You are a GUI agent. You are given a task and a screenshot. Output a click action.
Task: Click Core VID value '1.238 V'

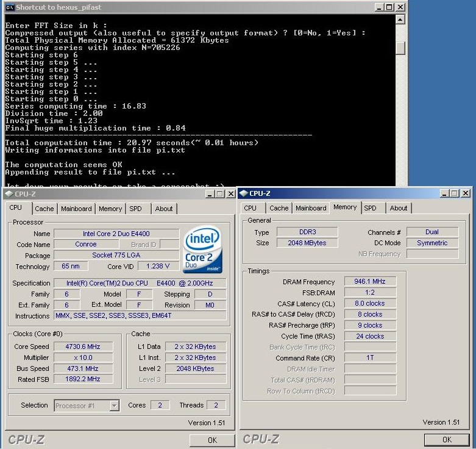pyautogui.click(x=158, y=266)
